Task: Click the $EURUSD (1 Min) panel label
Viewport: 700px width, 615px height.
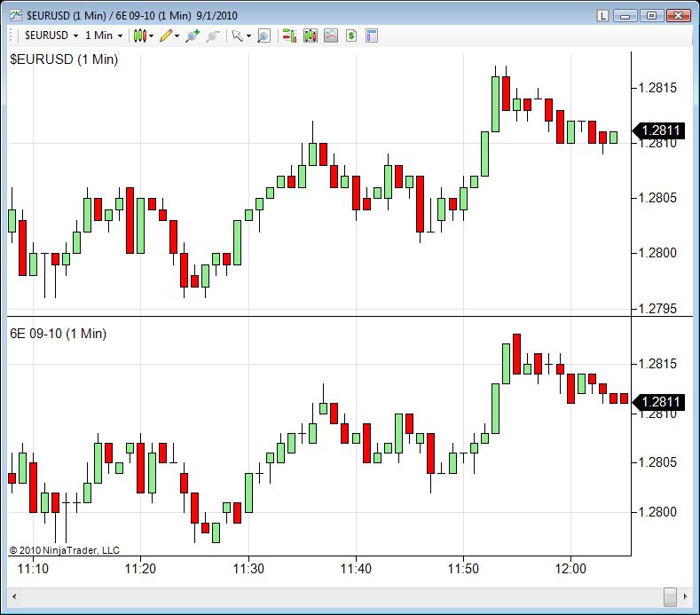Action: tap(64, 59)
